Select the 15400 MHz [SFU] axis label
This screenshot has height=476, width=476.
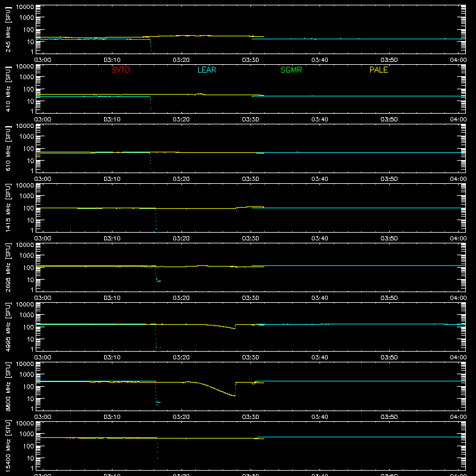click(8, 446)
